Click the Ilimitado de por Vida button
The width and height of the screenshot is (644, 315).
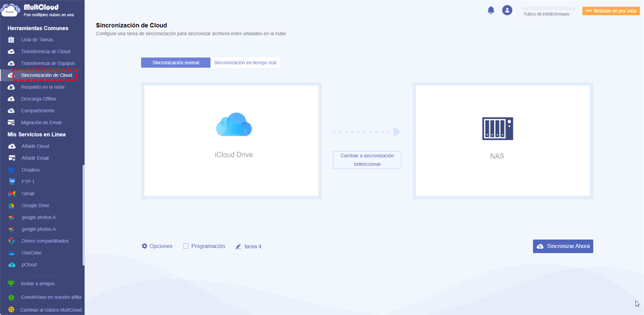(611, 11)
